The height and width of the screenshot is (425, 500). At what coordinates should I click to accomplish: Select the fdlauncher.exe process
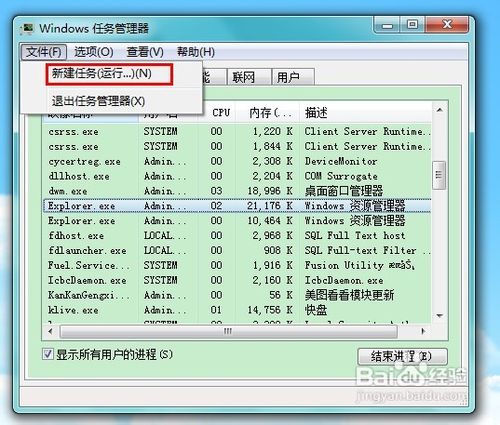click(237, 250)
